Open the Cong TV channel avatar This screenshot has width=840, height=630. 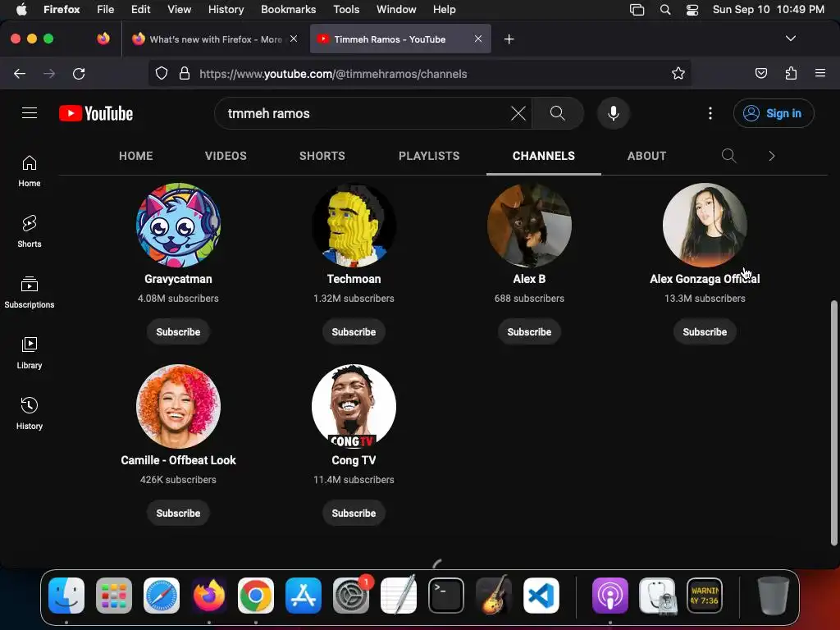354,406
